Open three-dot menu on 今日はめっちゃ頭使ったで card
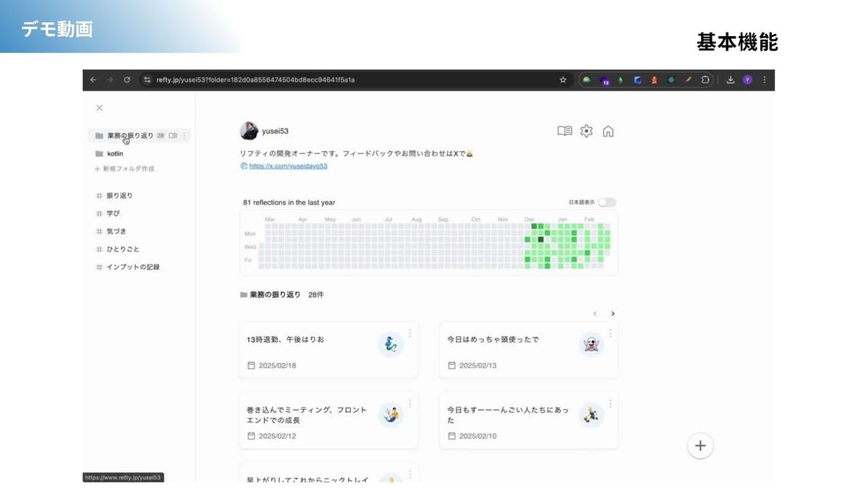This screenshot has width=868, height=488. [x=610, y=333]
